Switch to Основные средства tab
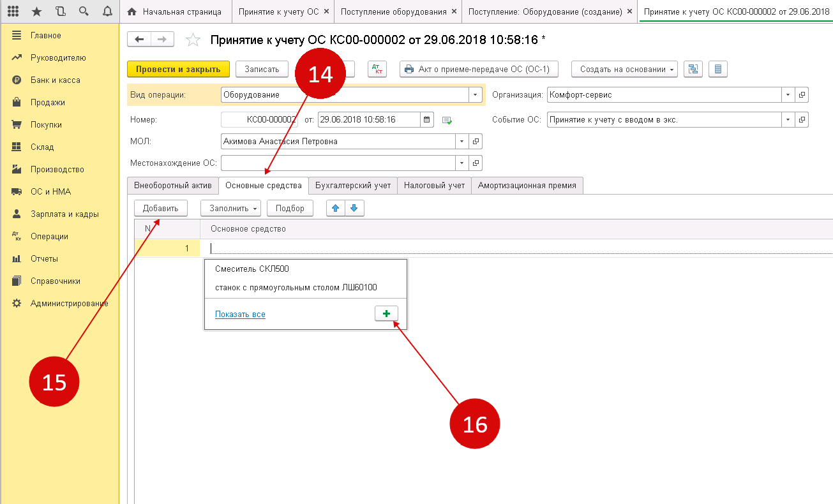 264,186
